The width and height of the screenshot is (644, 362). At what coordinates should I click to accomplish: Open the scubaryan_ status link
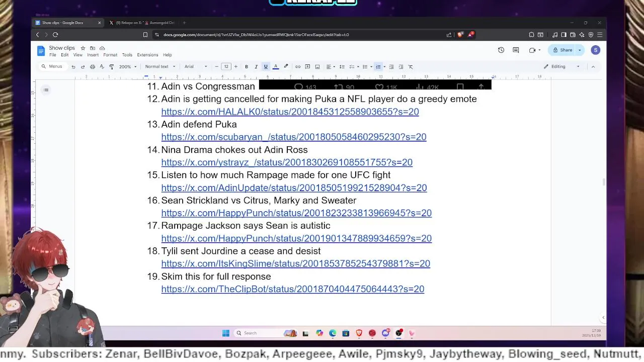click(294, 137)
